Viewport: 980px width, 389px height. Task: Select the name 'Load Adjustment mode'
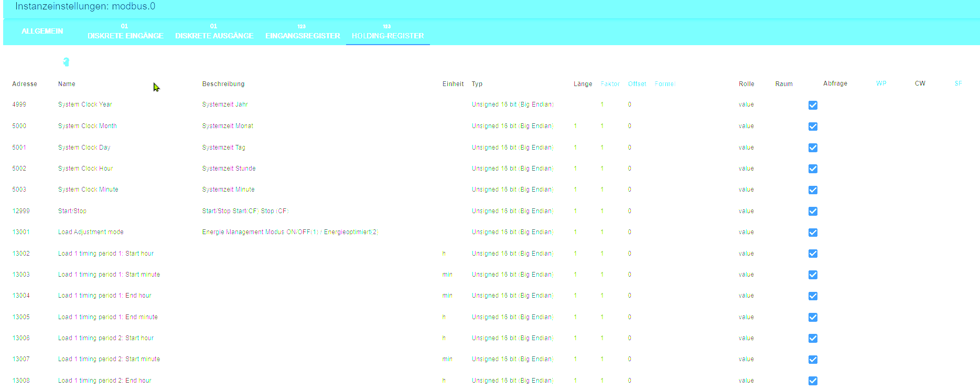(91, 232)
